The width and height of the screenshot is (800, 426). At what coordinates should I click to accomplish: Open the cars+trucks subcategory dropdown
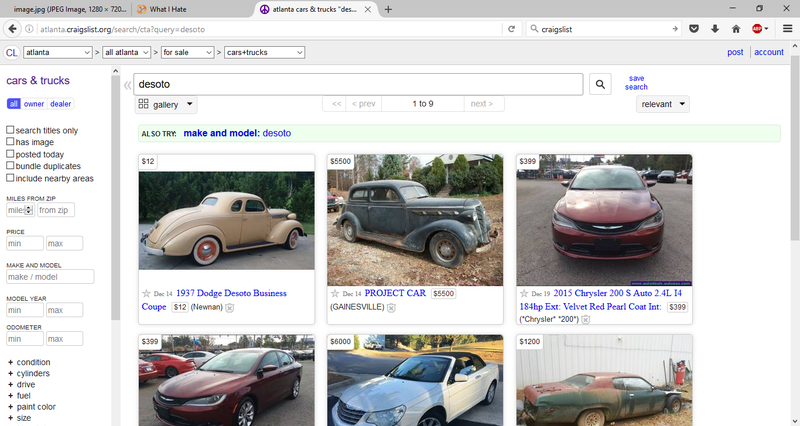264,53
